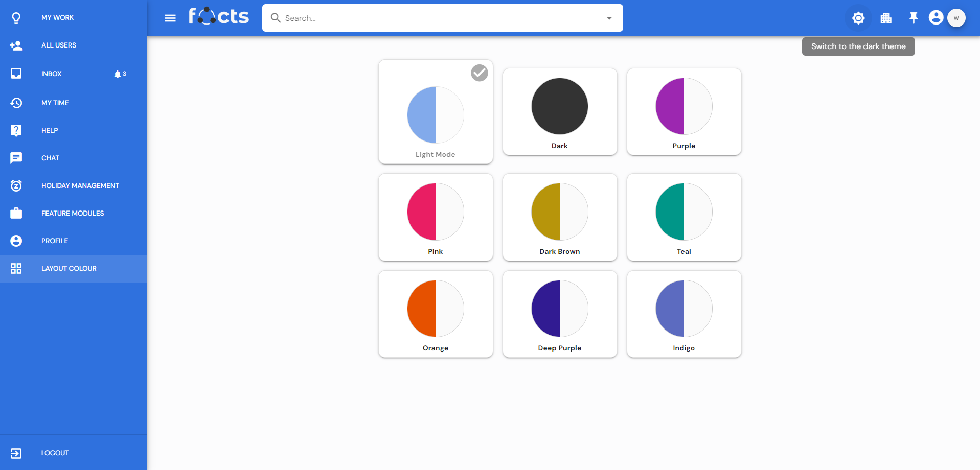
Task: Open the organization building icon
Action: click(886, 18)
